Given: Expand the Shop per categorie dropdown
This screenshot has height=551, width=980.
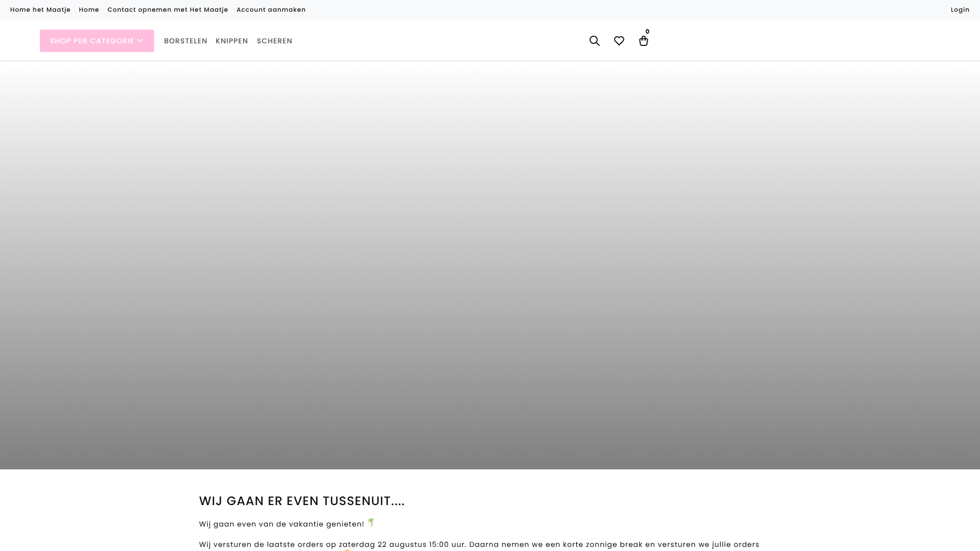Looking at the screenshot, I should point(97,41).
